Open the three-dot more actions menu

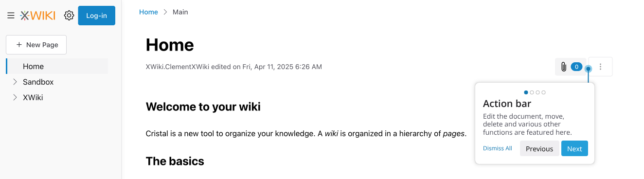(x=600, y=67)
